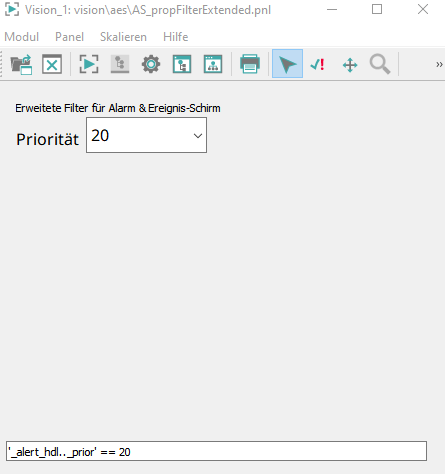Click the panel hierarchy window icon

tap(213, 64)
